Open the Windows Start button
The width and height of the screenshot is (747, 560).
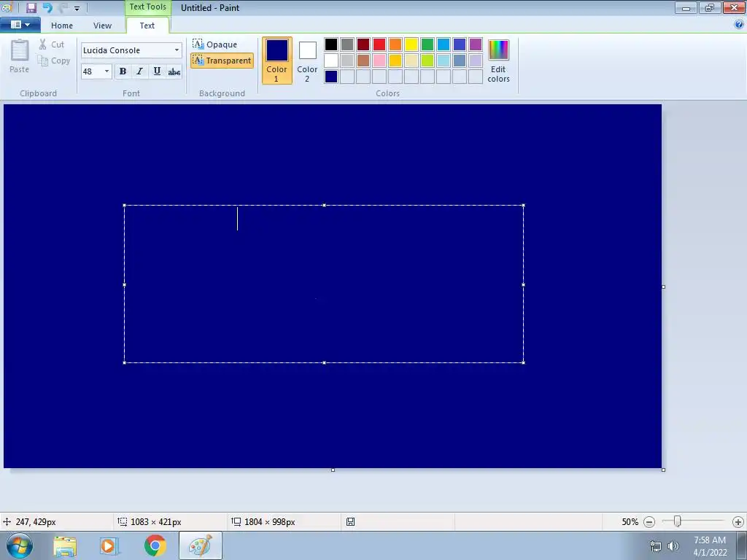point(20,545)
